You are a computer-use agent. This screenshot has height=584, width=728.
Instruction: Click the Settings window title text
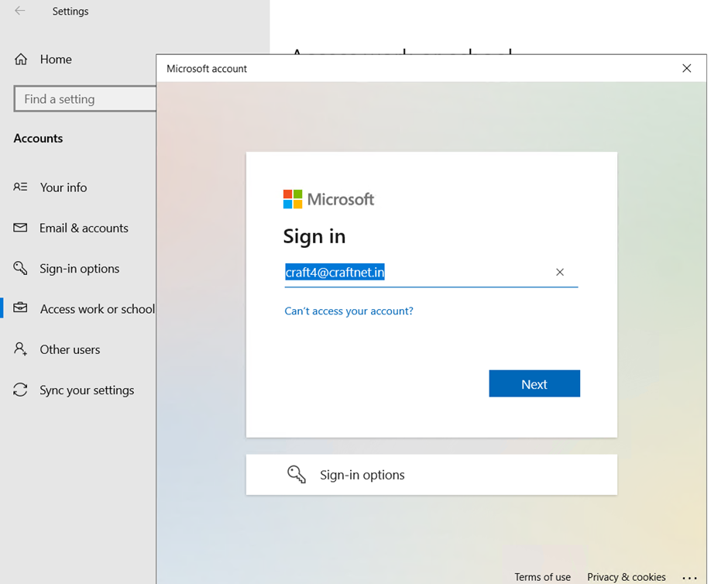click(70, 11)
